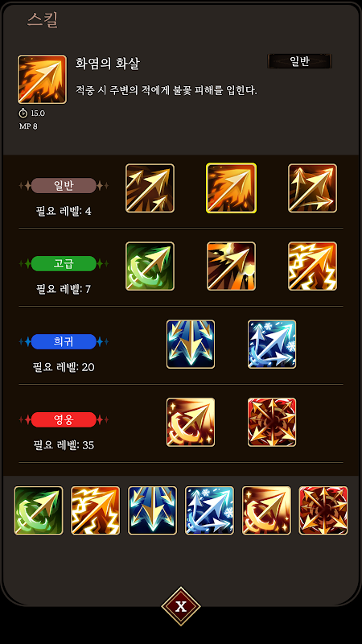Choose the golden spinning arrow in 영웅 row

coord(191,422)
